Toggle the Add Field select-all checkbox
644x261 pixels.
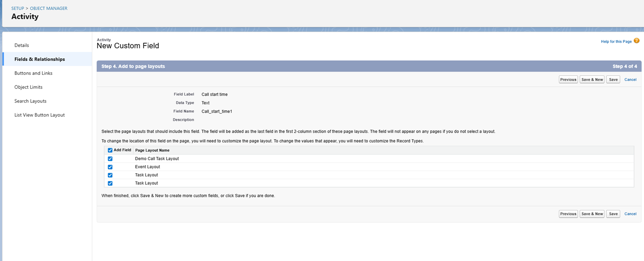click(110, 150)
